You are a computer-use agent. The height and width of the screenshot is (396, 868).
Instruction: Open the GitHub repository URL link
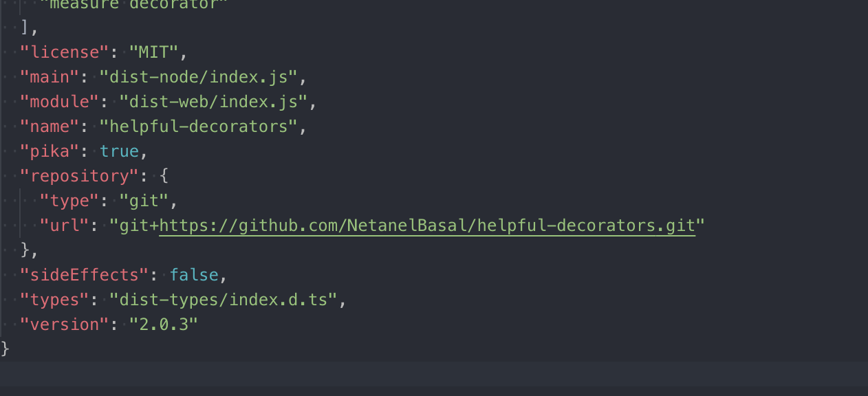pyautogui.click(x=426, y=225)
